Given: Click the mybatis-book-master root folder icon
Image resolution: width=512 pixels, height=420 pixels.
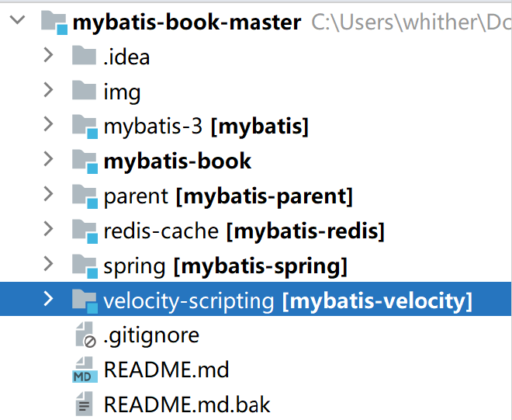Looking at the screenshot, I should [x=53, y=23].
